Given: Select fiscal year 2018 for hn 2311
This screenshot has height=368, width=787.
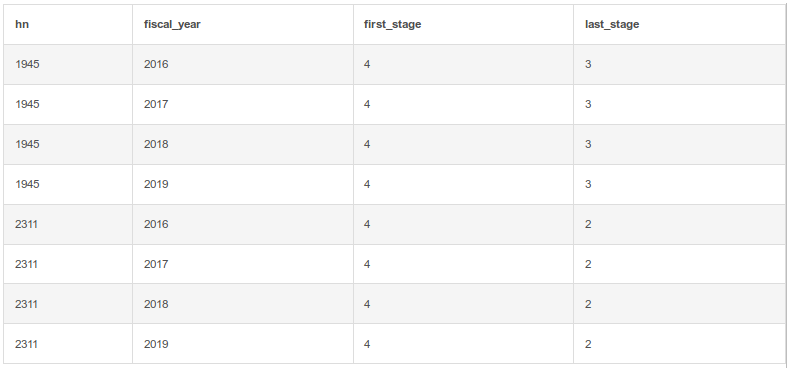Looking at the screenshot, I should 156,304.
